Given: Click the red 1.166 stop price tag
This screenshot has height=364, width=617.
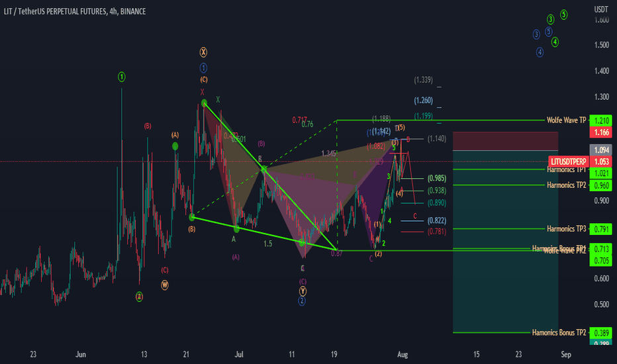Looking at the screenshot, I should [x=601, y=132].
